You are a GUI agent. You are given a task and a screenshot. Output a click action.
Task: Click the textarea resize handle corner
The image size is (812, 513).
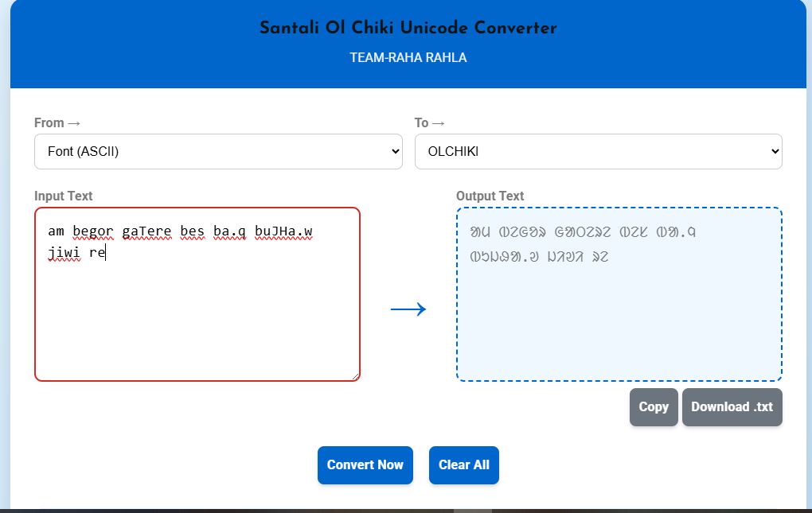(x=357, y=375)
